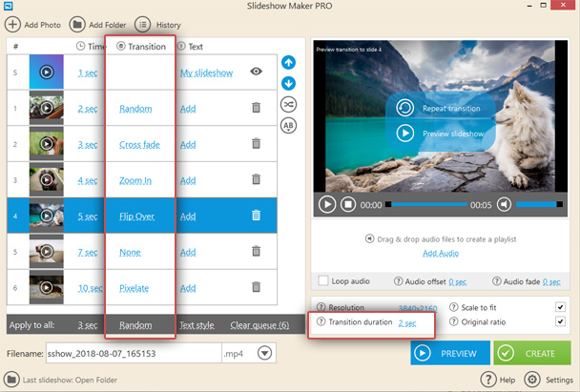Click the PREVIEW button
This screenshot has height=392, width=580.
pyautogui.click(x=450, y=353)
